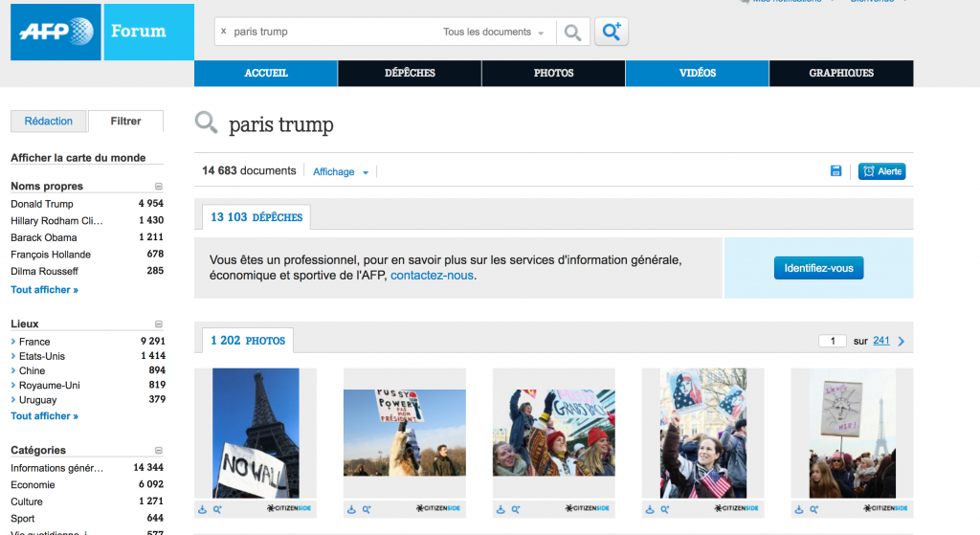
Task: Open the Affichage display dropdown
Action: click(340, 172)
